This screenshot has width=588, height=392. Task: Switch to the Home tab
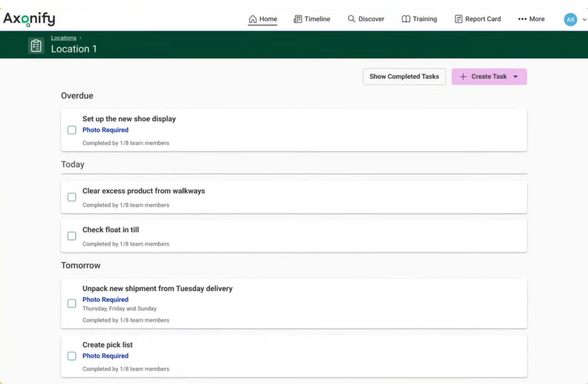(x=263, y=19)
